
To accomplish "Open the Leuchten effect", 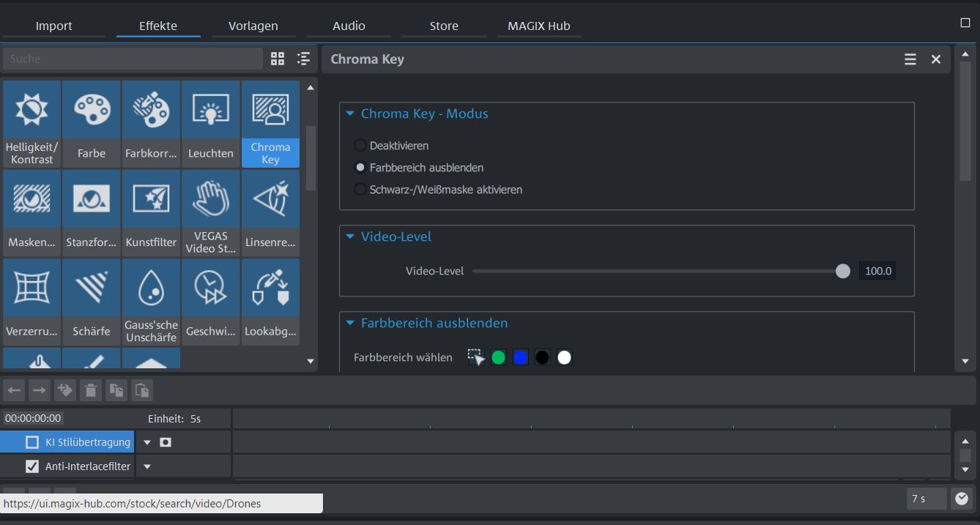I will click(x=210, y=123).
